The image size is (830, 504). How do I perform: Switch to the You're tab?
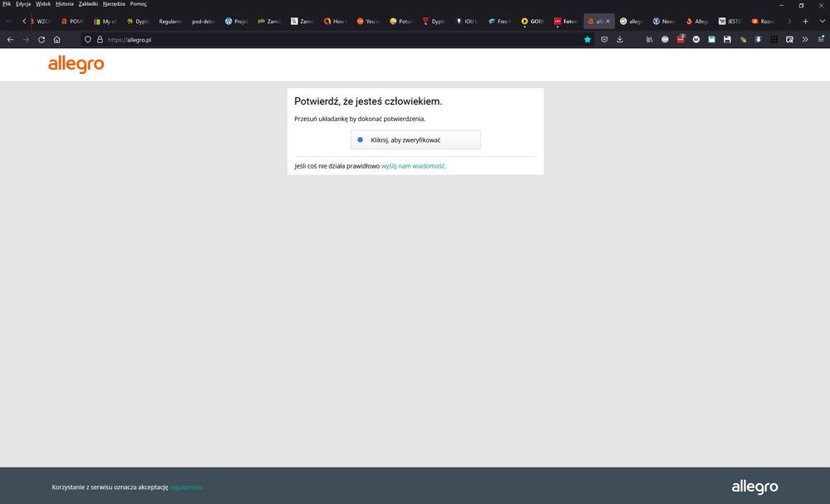(367, 22)
